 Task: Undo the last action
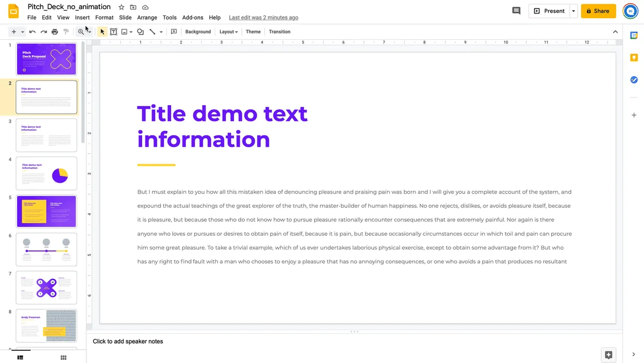33,32
